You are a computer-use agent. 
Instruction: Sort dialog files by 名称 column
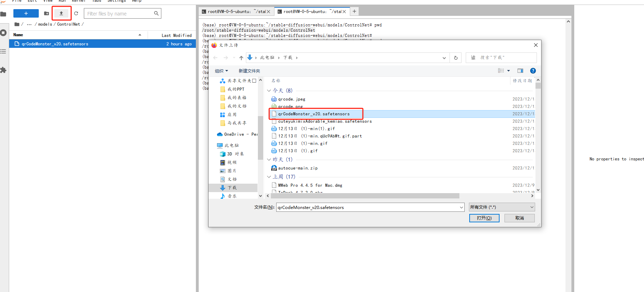(276, 81)
